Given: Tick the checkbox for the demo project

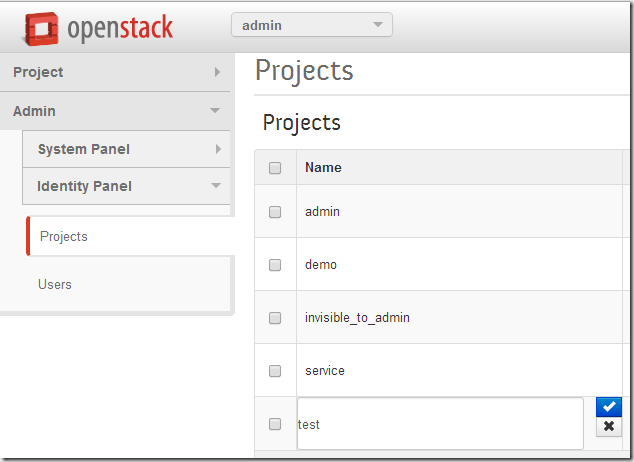Looking at the screenshot, I should pyautogui.click(x=275, y=265).
